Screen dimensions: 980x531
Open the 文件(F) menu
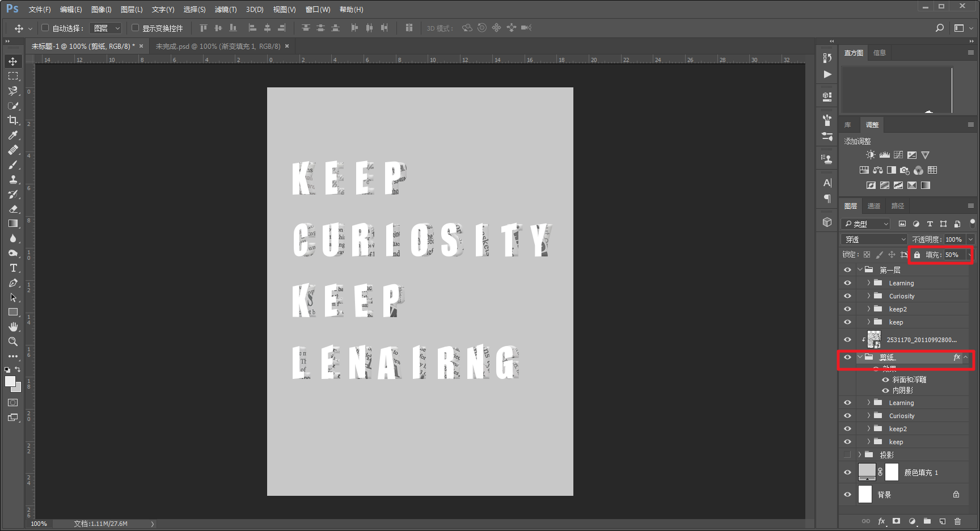tap(40, 10)
